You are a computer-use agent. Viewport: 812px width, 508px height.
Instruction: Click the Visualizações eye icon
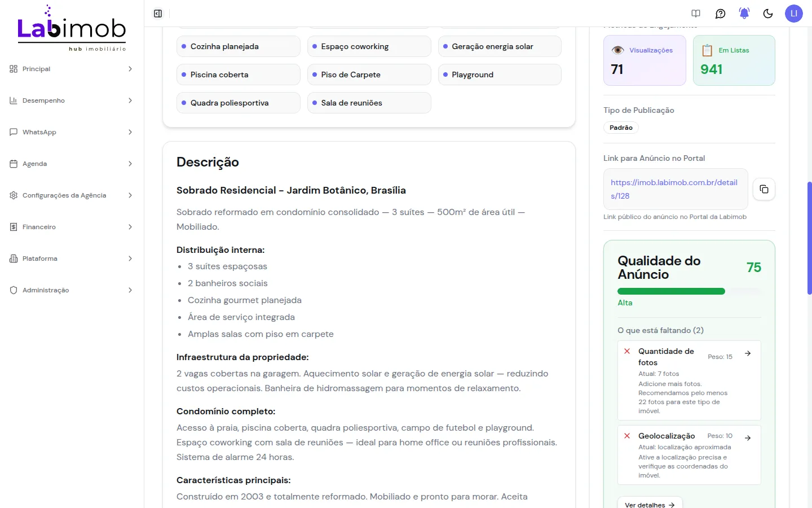(618, 50)
